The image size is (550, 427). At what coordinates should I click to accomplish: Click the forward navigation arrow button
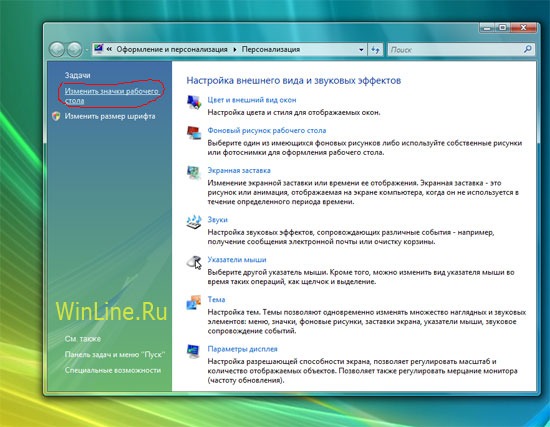[74, 49]
